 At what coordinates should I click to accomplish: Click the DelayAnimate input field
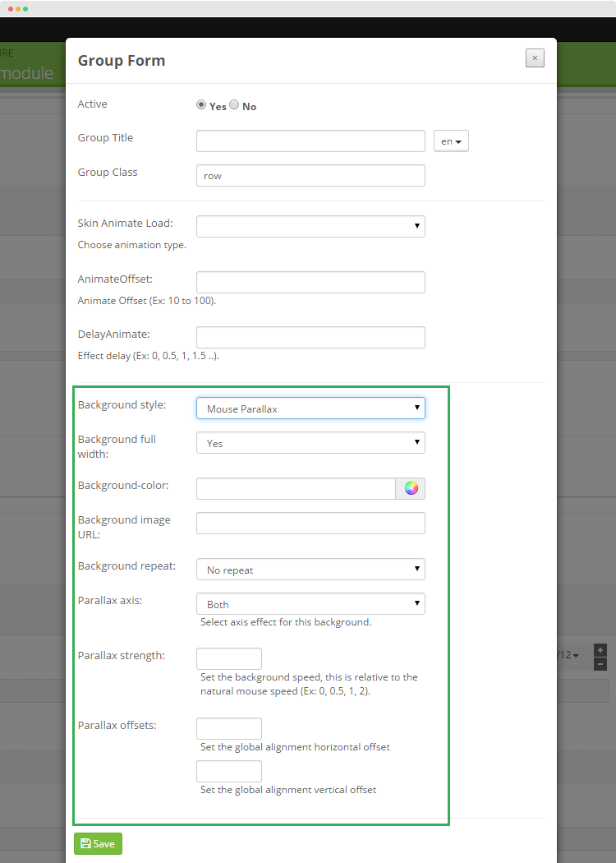point(310,337)
